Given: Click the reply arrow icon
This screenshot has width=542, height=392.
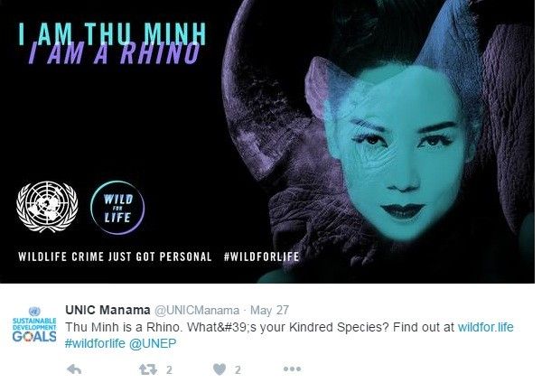Looking at the screenshot, I should tap(75, 369).
